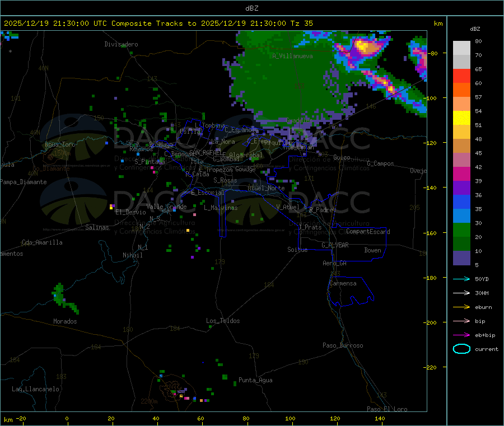The width and height of the screenshot is (504, 426).
Task: Click the Guadales place label
Action: 299,120
